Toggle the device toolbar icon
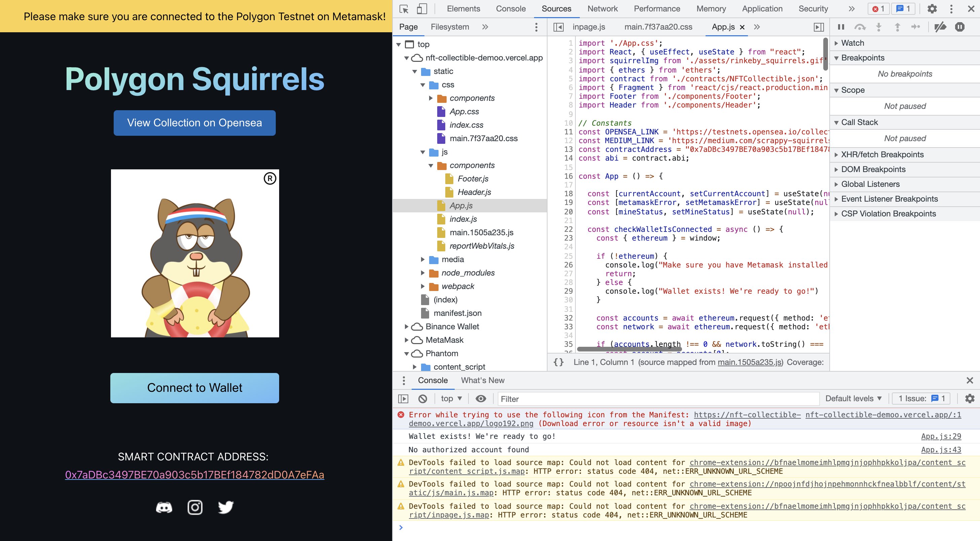 click(x=421, y=9)
